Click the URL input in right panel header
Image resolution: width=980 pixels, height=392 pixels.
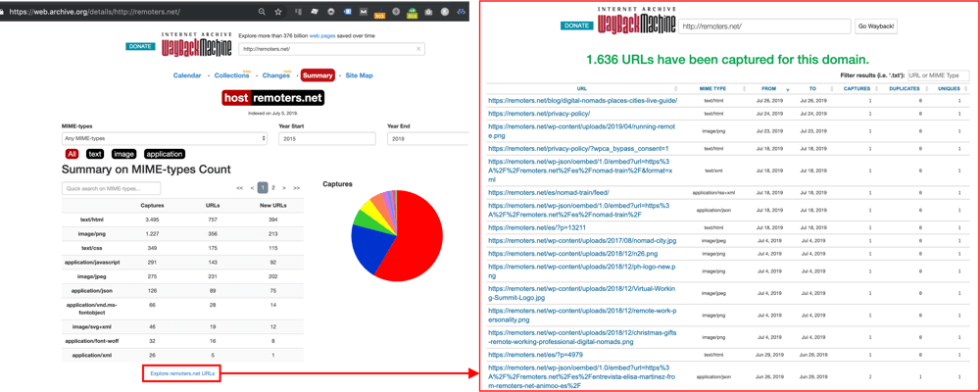coord(764,26)
